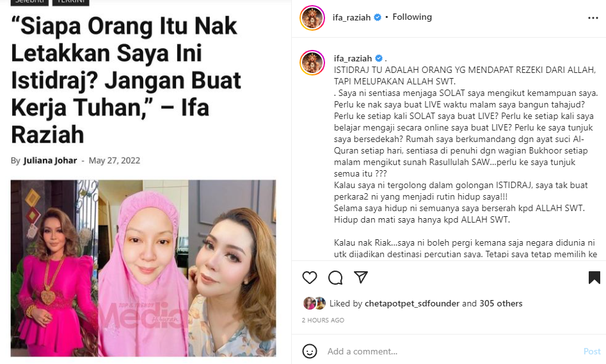Screen dimensions: 606x364
Task: Click the Post comment button
Action: [x=592, y=351]
